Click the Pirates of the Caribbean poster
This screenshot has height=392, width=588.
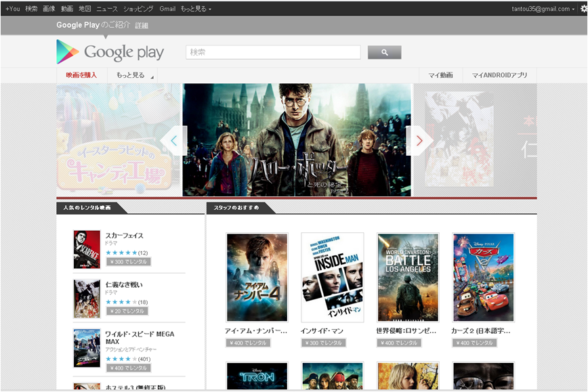(x=333, y=376)
